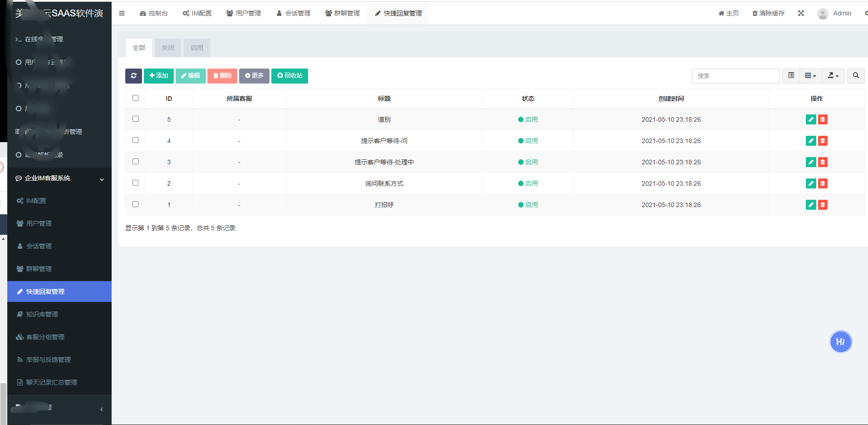The height and width of the screenshot is (425, 868).
Task: Click the refresh table icon button
Action: (x=133, y=76)
